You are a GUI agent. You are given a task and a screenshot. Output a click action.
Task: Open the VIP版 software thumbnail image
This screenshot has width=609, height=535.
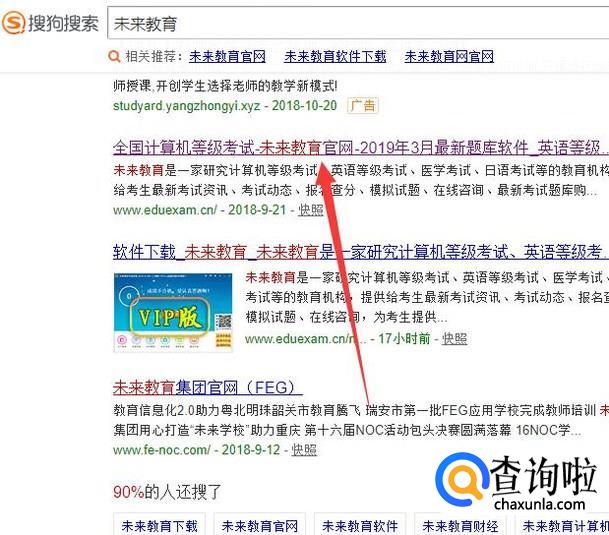tap(173, 313)
